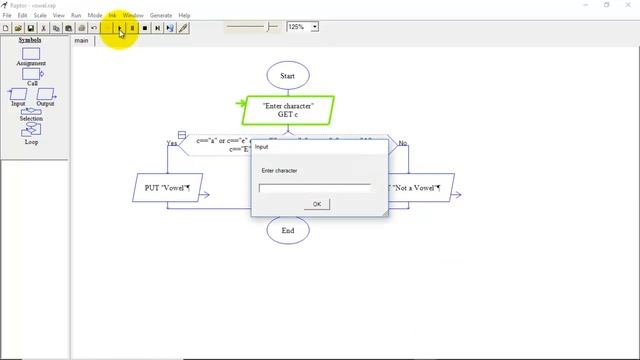Open the Generate menu

pos(161,15)
